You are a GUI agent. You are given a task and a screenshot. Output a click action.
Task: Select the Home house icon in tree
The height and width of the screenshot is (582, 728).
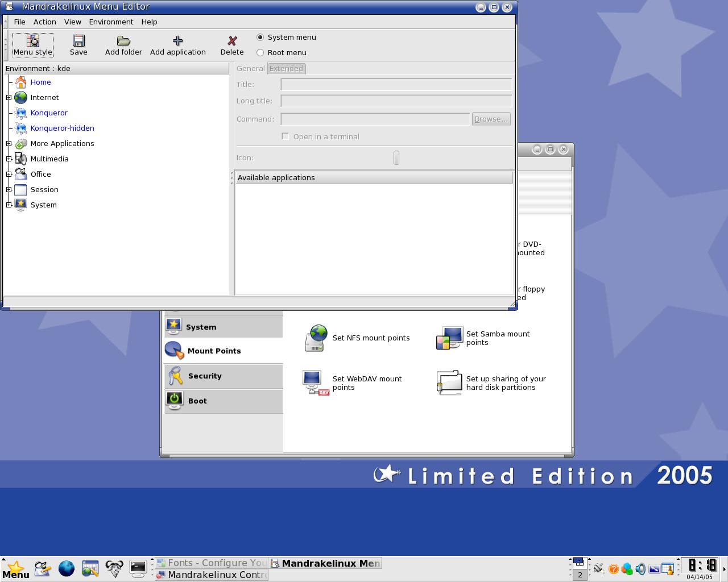click(21, 82)
